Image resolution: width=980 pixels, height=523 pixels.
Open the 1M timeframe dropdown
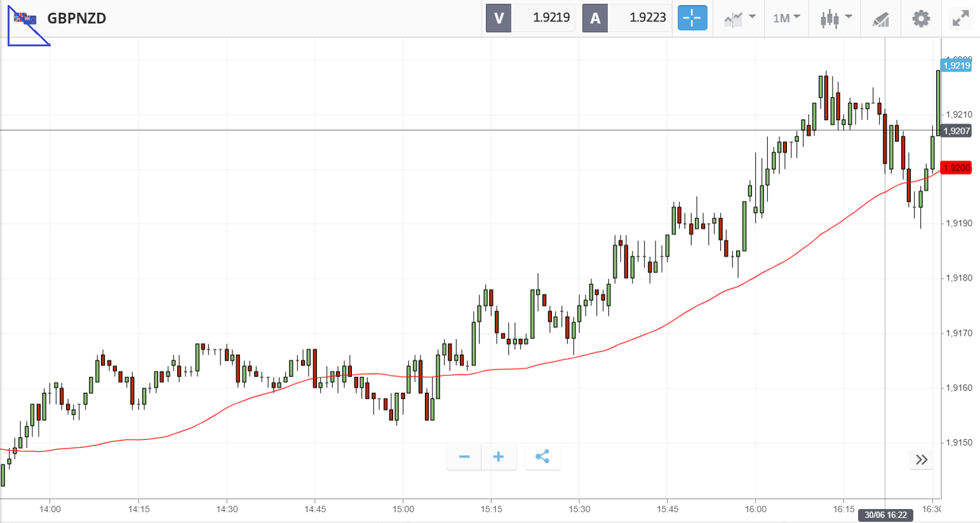click(786, 18)
